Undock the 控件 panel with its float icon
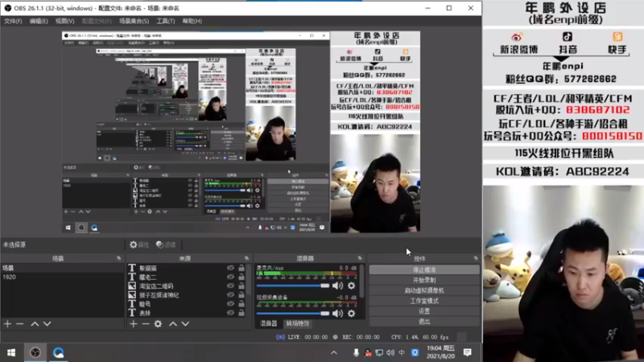This screenshot has height=362, width=644. point(476,258)
